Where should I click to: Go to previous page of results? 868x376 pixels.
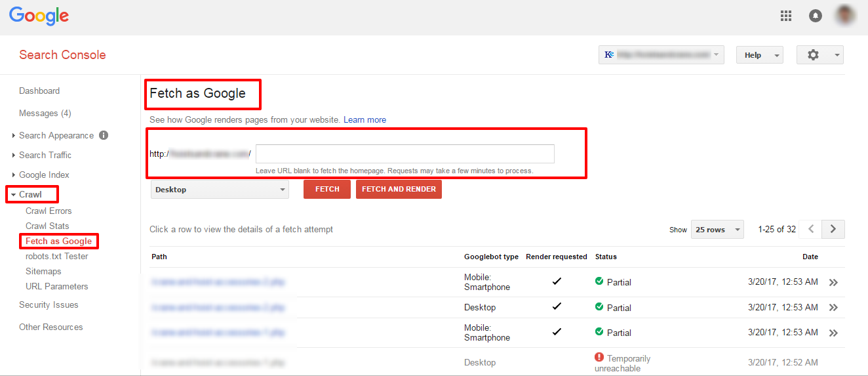(811, 229)
